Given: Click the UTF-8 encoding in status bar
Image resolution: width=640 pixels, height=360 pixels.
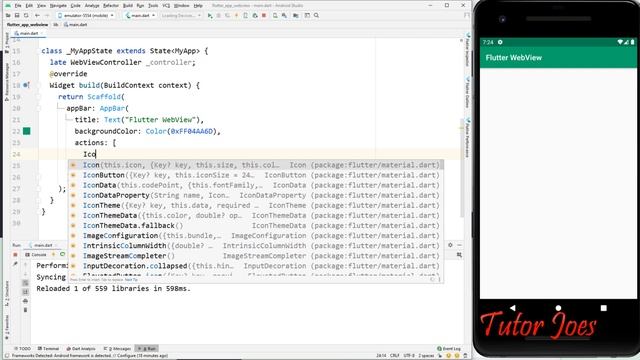Looking at the screenshot, I should coord(409,356).
